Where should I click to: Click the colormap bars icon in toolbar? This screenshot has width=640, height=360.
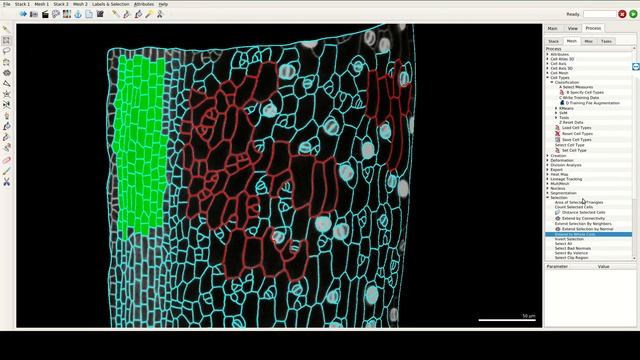click(67, 14)
